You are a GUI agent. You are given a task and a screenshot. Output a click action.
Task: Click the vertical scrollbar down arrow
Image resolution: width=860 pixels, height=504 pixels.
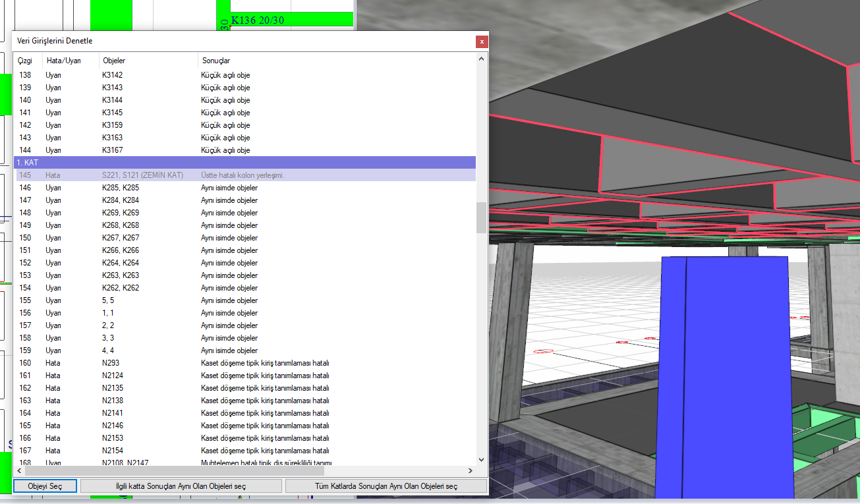pyautogui.click(x=481, y=459)
